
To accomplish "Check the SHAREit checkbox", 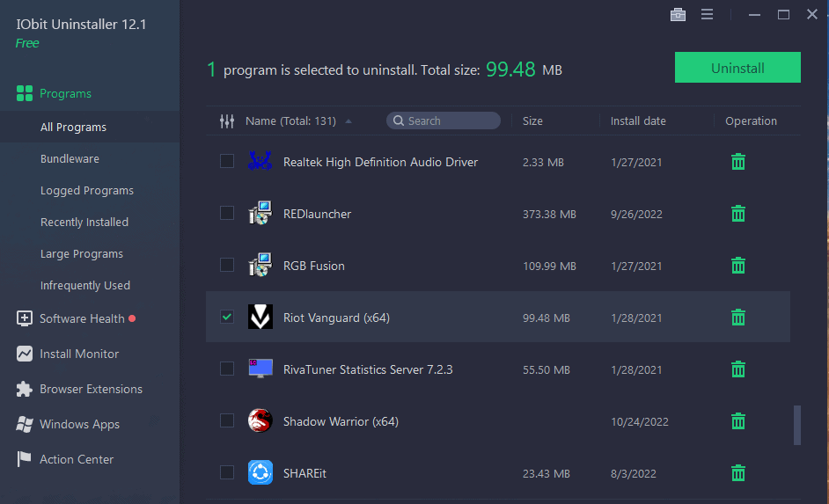I will tap(227, 472).
